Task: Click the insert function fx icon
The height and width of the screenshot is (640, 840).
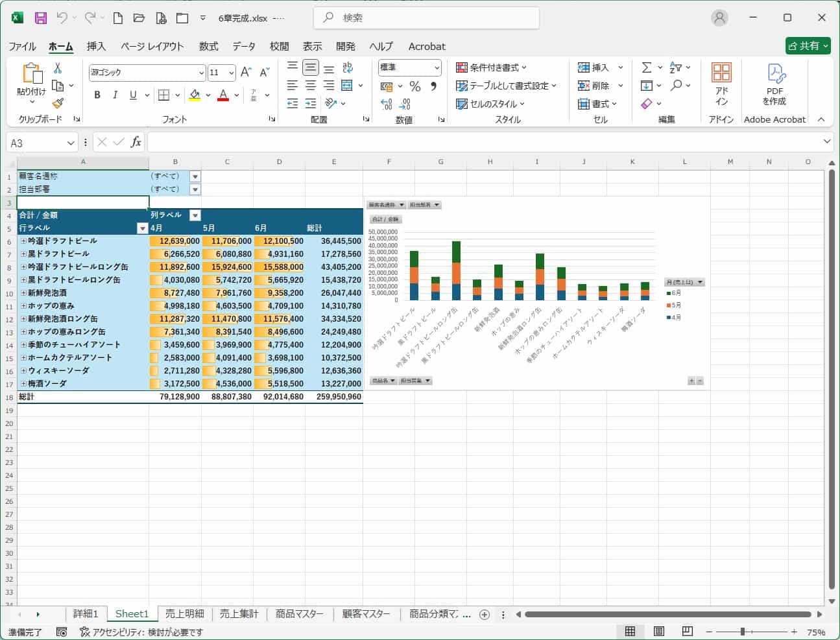Action: (x=136, y=142)
